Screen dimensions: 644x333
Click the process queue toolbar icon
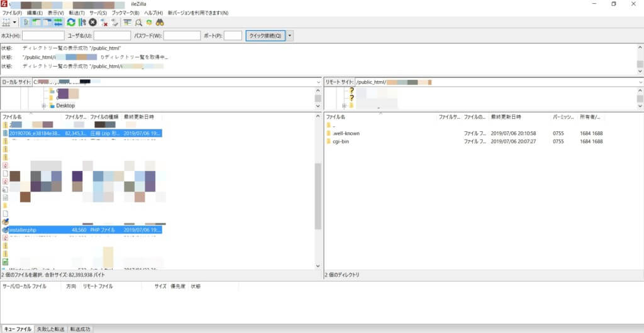coord(82,22)
